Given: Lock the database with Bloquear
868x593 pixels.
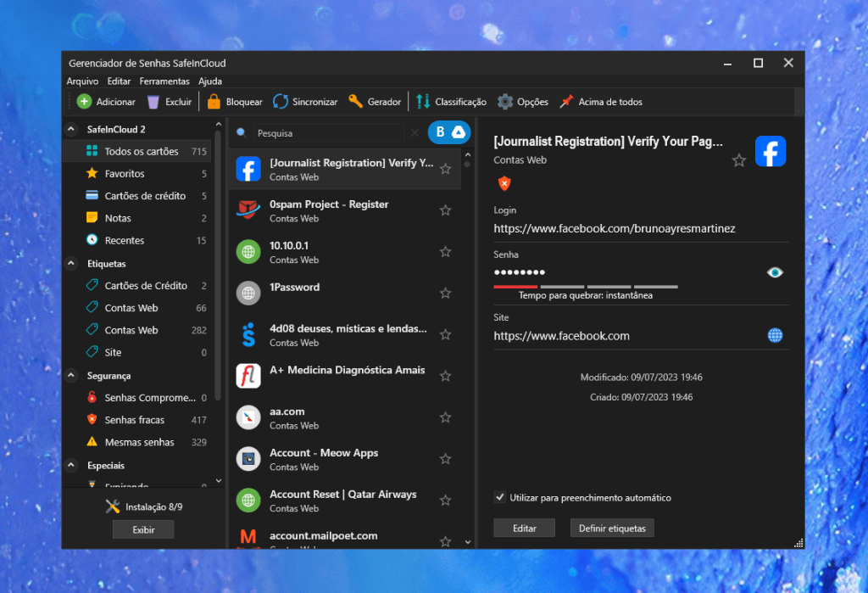Looking at the screenshot, I should [235, 102].
